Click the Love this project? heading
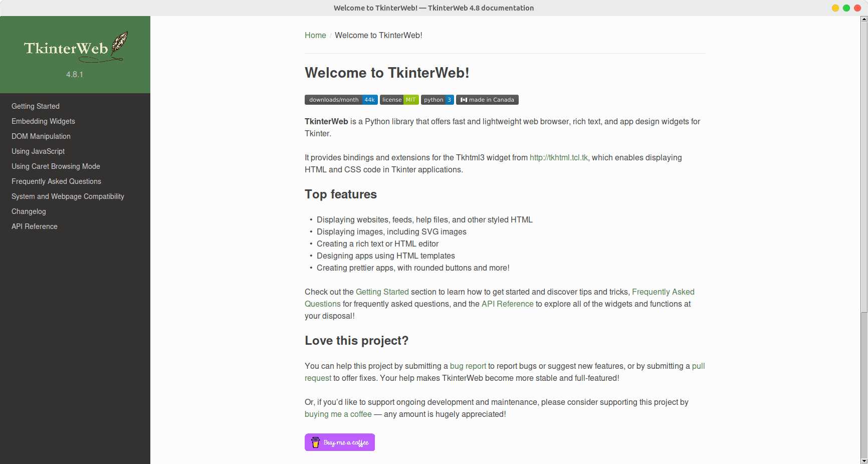This screenshot has height=464, width=868. pos(356,341)
